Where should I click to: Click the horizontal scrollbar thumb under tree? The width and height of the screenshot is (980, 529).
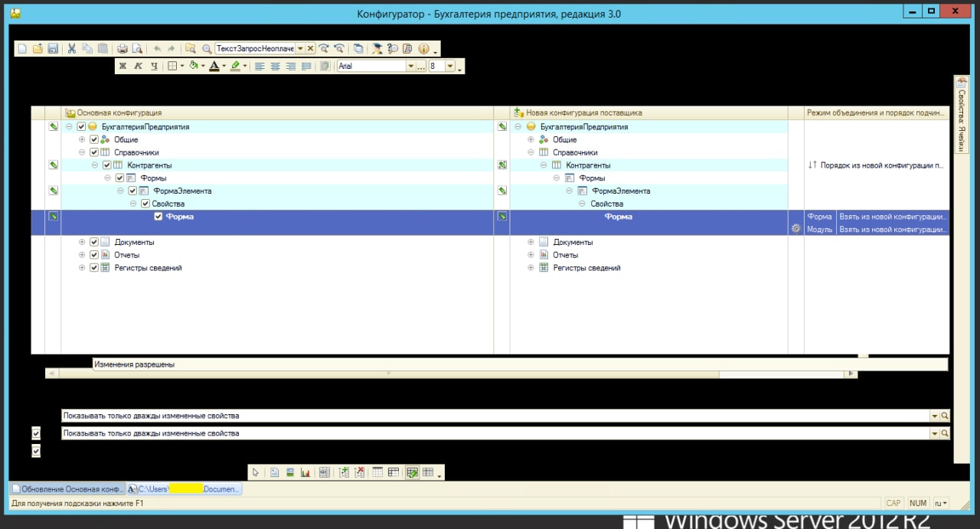[x=389, y=374]
